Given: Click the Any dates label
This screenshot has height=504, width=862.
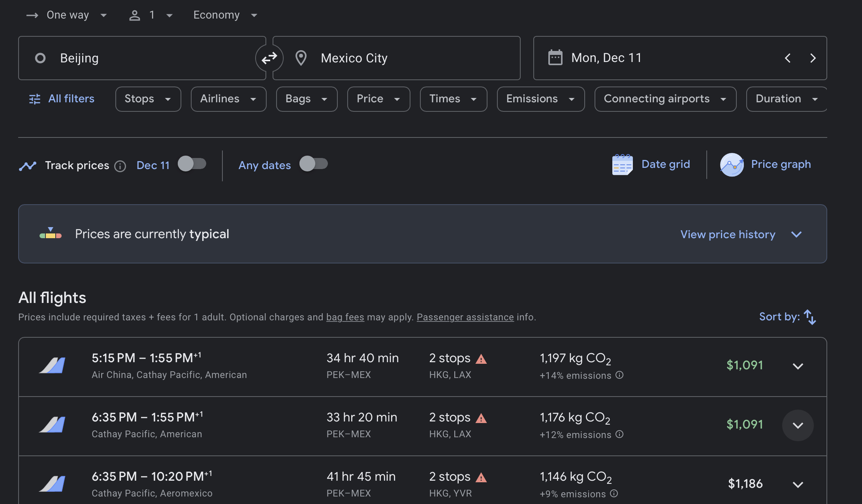Looking at the screenshot, I should [264, 165].
